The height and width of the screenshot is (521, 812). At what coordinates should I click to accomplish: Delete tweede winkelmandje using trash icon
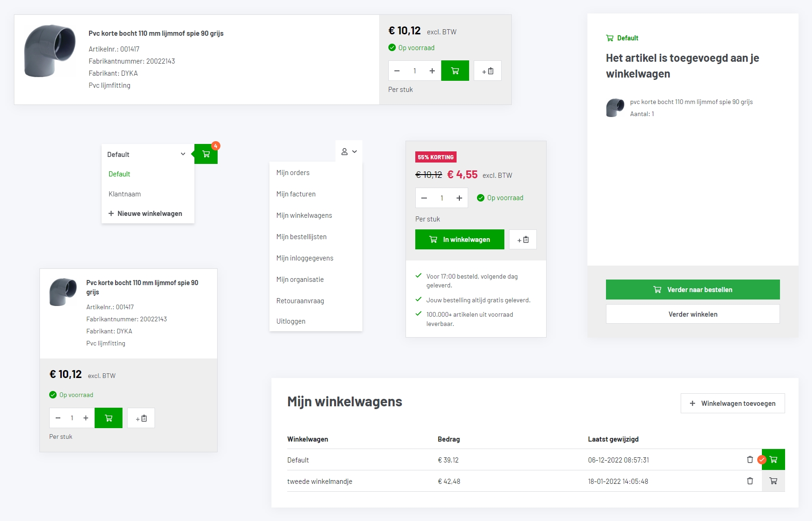click(750, 481)
